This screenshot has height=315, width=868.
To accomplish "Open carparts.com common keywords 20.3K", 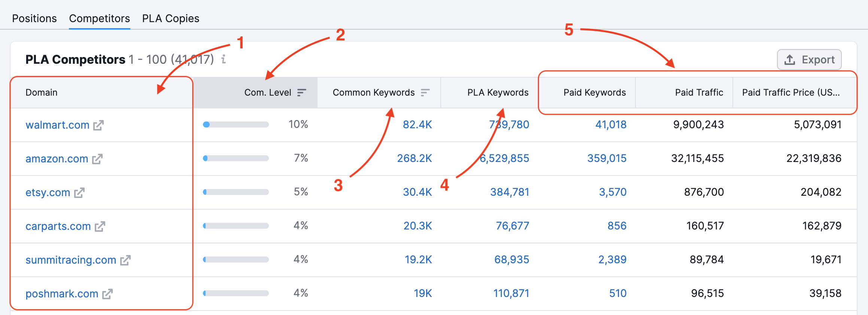I will [x=418, y=226].
